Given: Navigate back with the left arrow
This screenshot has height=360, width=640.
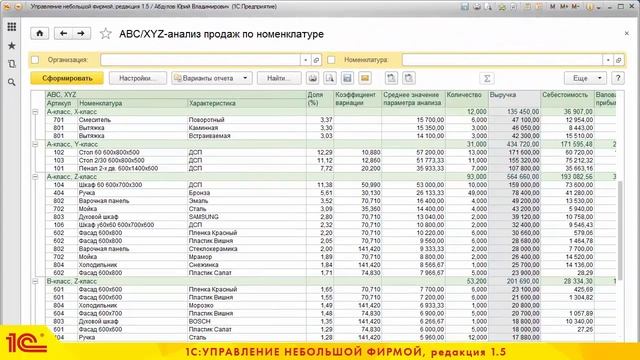Looking at the screenshot, I should 63,33.
